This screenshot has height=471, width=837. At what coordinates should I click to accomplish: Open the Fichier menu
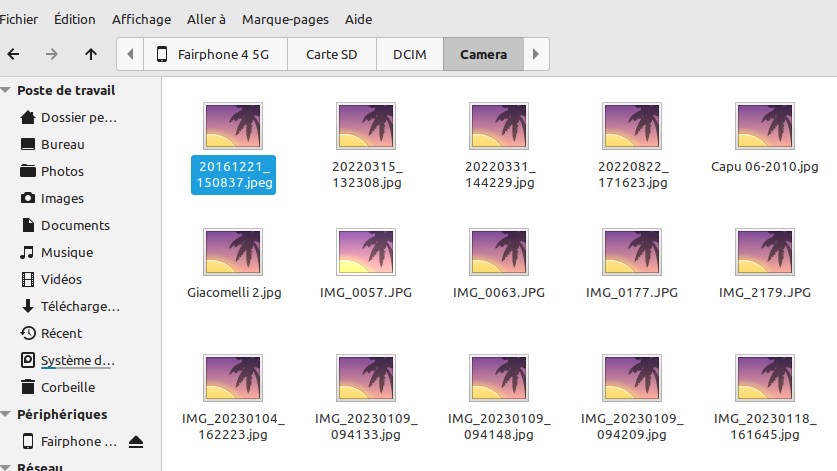19,19
